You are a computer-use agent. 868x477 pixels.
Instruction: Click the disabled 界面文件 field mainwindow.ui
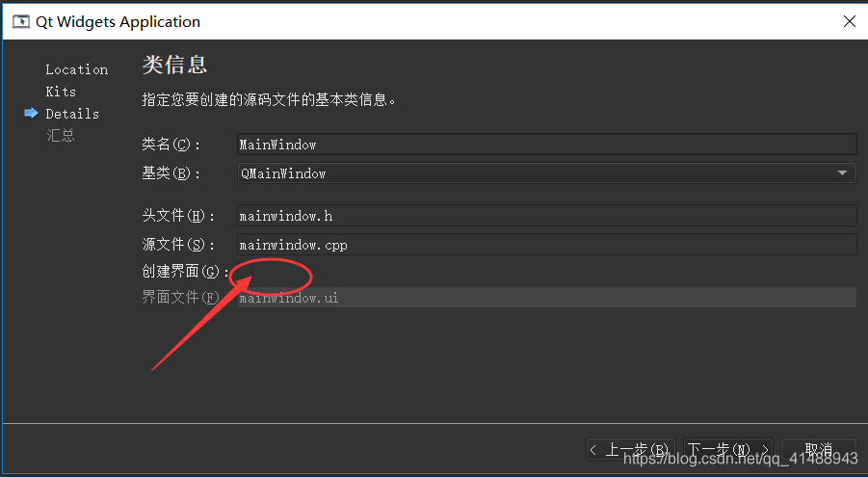(x=546, y=298)
